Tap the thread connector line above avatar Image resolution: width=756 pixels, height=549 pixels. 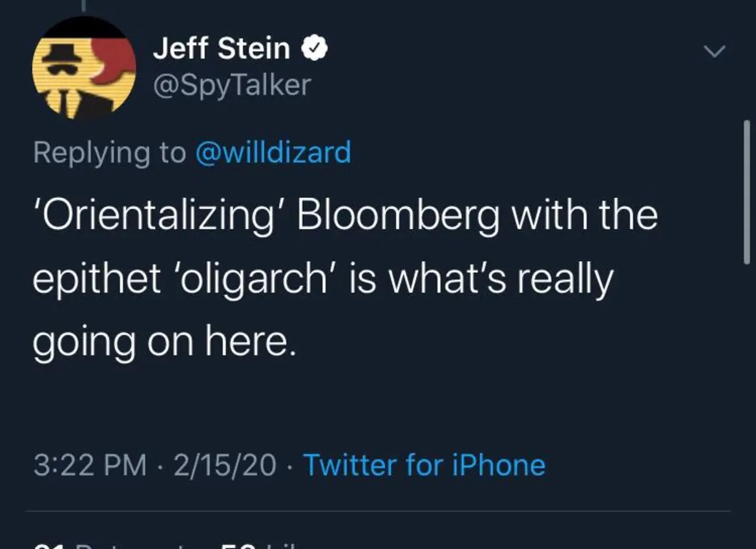83,5
